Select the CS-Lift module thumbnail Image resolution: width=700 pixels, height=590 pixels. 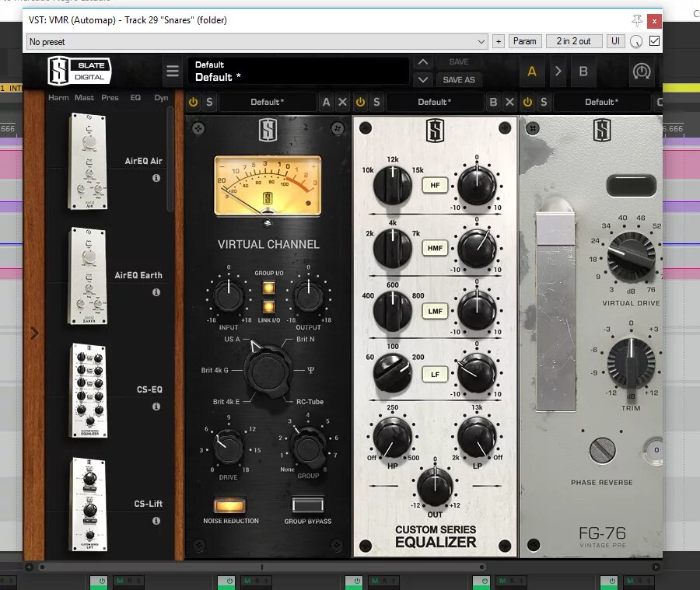[89, 504]
